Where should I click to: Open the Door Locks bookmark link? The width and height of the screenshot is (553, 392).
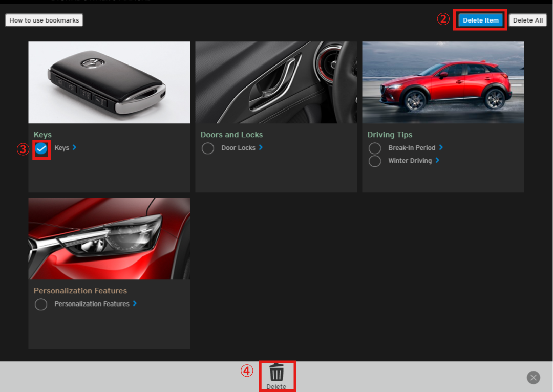(x=239, y=148)
